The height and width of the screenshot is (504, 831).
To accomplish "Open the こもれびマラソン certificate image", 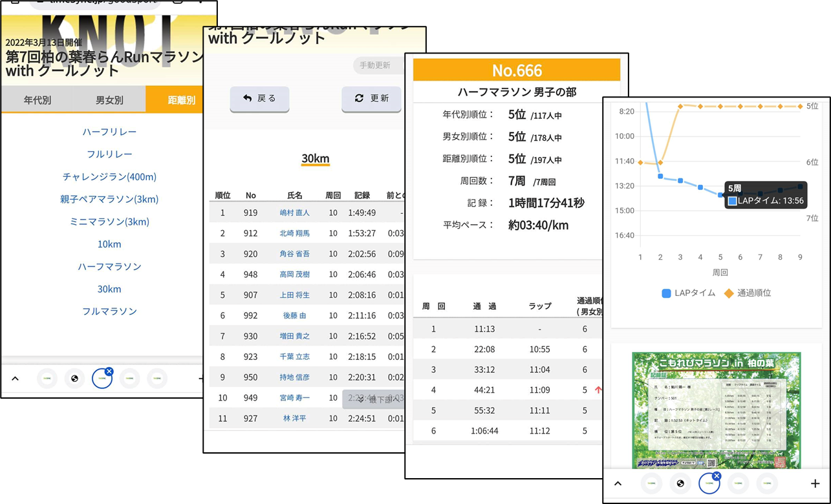I will (x=716, y=410).
